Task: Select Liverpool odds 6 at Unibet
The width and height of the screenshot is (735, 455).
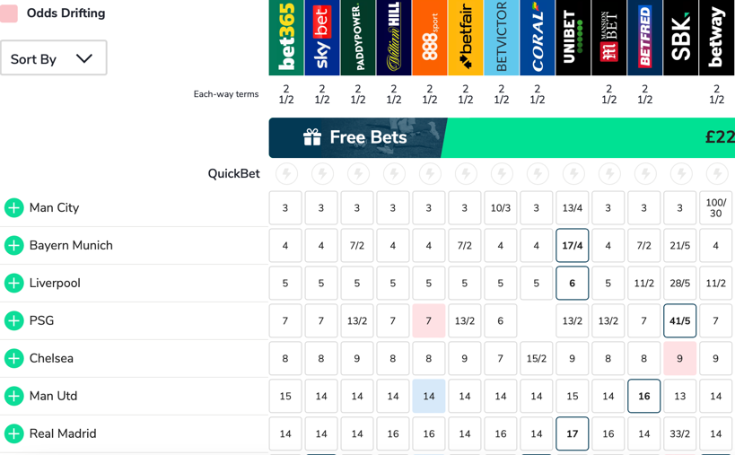Action: [572, 283]
